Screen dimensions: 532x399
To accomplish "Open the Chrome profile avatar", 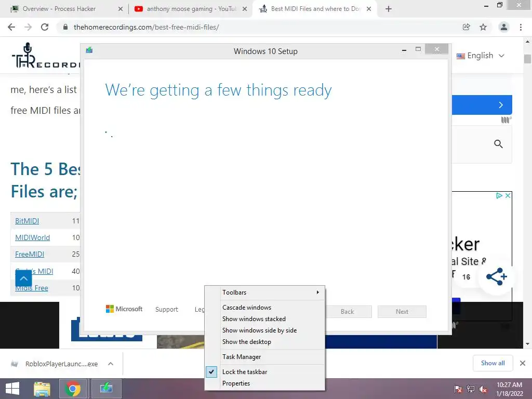I will click(504, 27).
